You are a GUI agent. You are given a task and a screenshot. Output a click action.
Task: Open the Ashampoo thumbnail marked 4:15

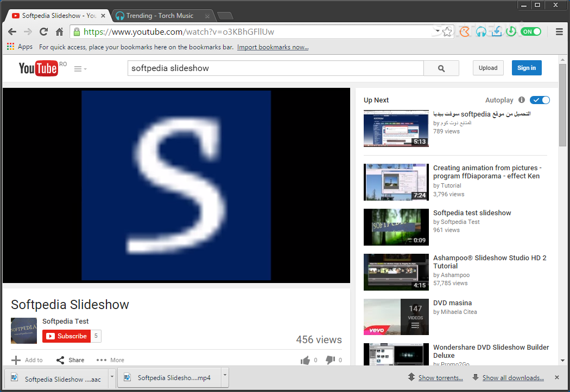(x=396, y=272)
